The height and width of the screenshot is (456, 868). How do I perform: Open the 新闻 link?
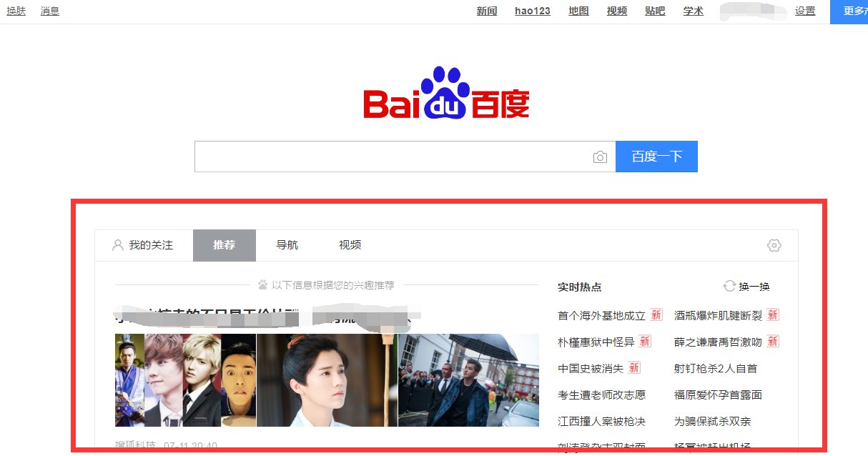click(486, 11)
